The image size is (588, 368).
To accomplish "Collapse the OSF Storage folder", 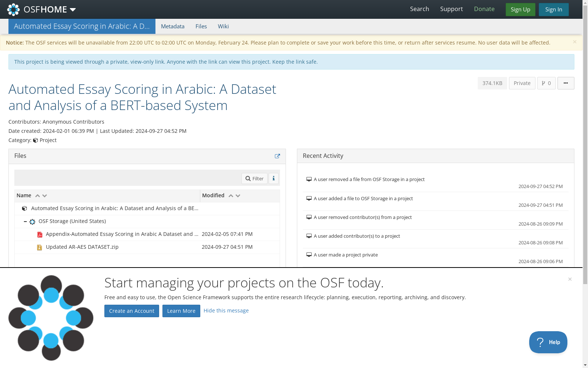I will [25, 222].
